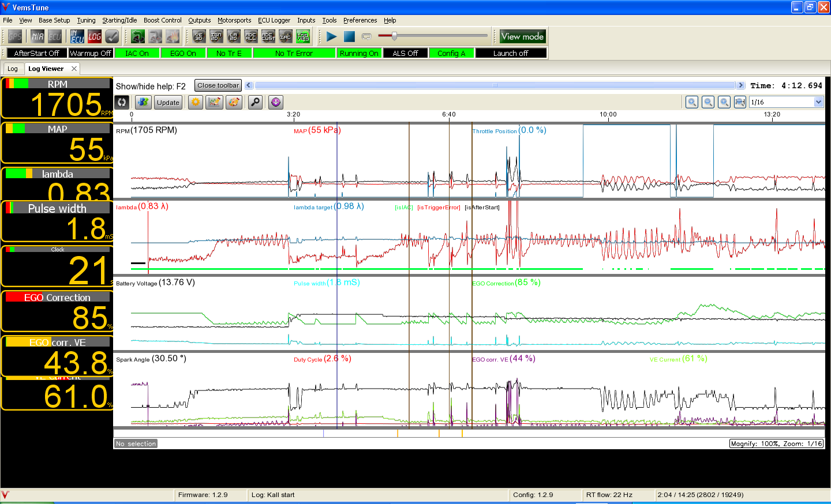831x504 pixels.
Task: Click the zoom in magnifier icon
Action: tap(692, 102)
